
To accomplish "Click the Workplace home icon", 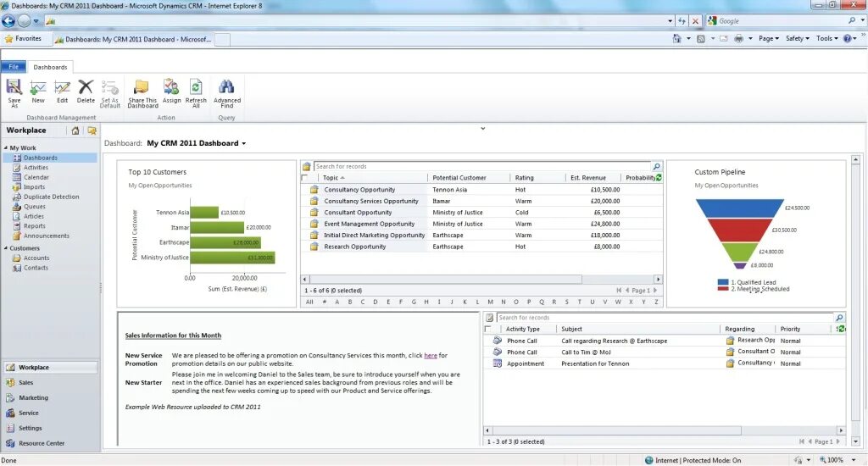I will coord(75,130).
